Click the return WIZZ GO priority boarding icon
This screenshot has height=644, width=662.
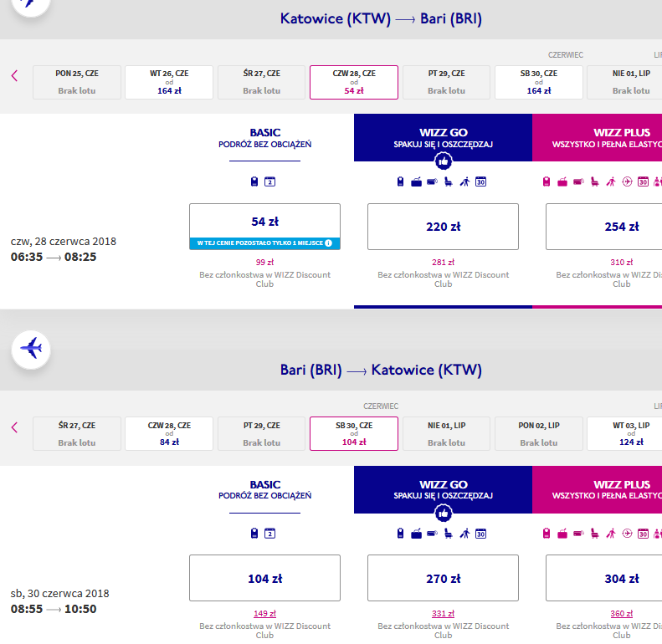pyautogui.click(x=464, y=534)
